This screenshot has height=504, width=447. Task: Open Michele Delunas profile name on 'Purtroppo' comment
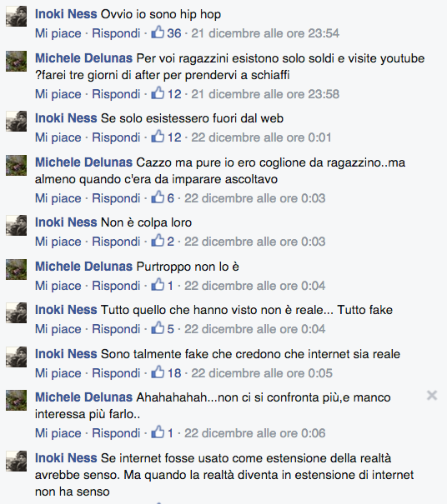point(83,266)
